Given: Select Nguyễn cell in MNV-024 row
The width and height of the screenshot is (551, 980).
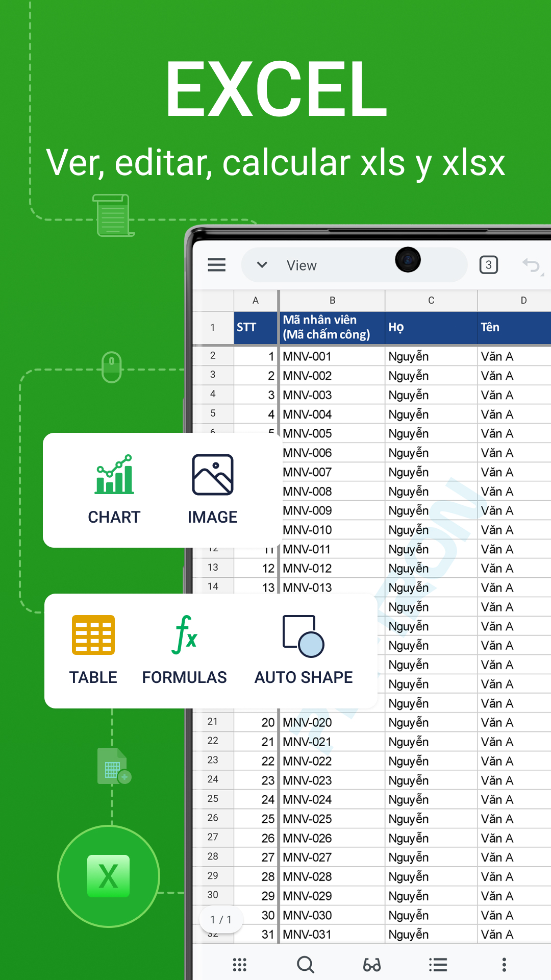Looking at the screenshot, I should pos(431,799).
